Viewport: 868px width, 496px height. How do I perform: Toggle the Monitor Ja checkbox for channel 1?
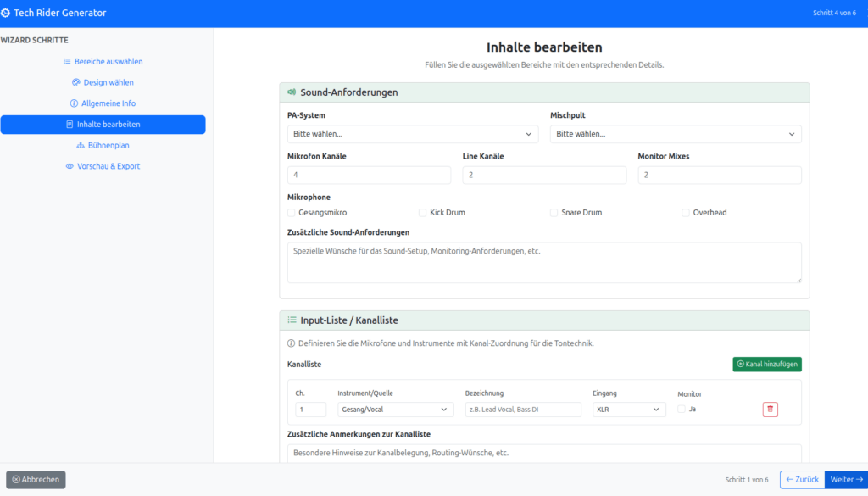pyautogui.click(x=682, y=410)
